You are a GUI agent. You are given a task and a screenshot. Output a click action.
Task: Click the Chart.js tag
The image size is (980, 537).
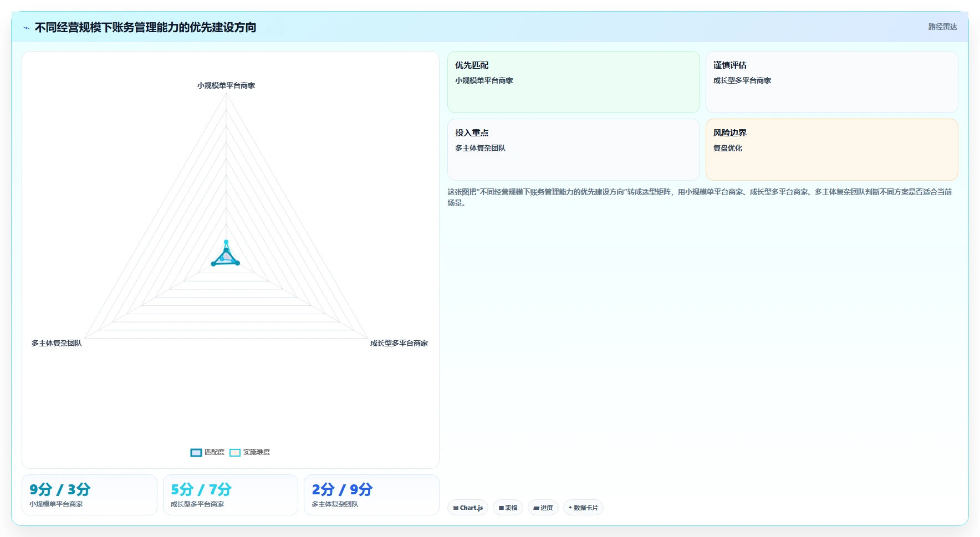468,508
